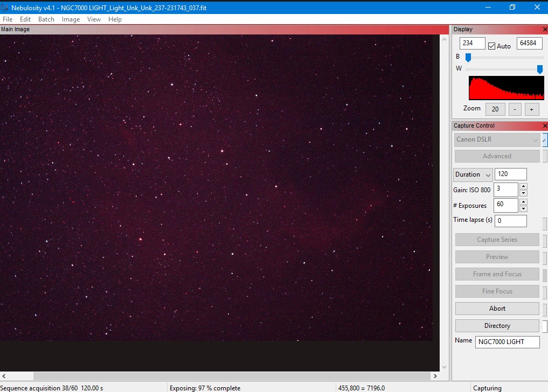
Task: Open the Help menu
Action: pos(115,19)
